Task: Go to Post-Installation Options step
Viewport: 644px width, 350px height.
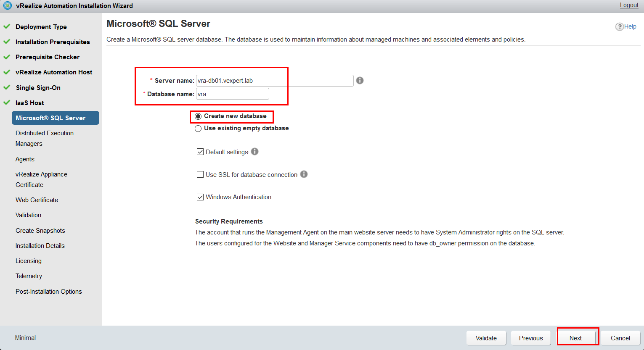Action: point(49,291)
